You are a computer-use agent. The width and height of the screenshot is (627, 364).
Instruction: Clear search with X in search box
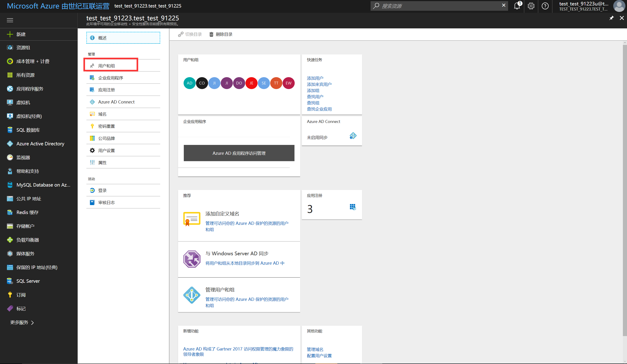503,5
